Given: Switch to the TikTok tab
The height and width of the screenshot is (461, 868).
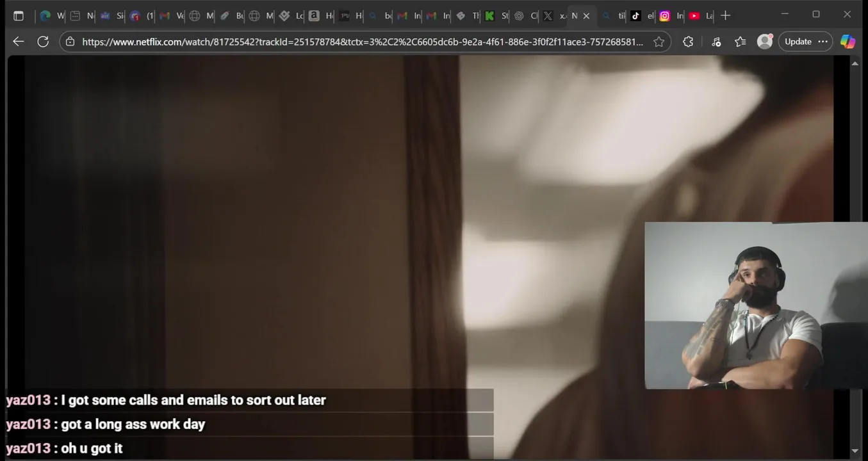Looking at the screenshot, I should [643, 16].
